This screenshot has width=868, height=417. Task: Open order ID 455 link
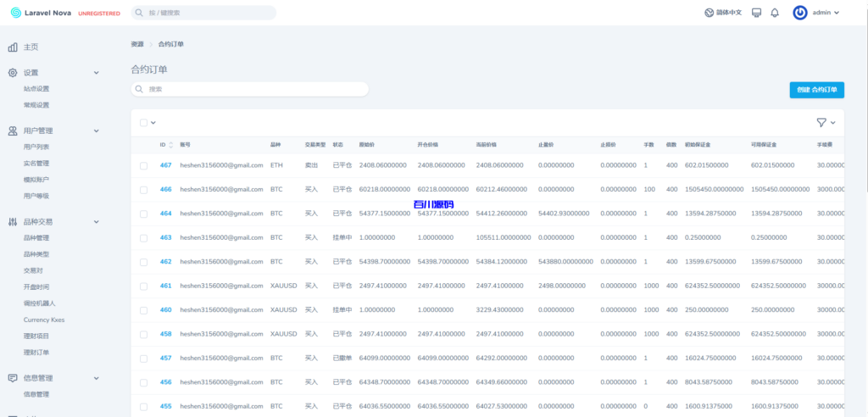pos(165,407)
